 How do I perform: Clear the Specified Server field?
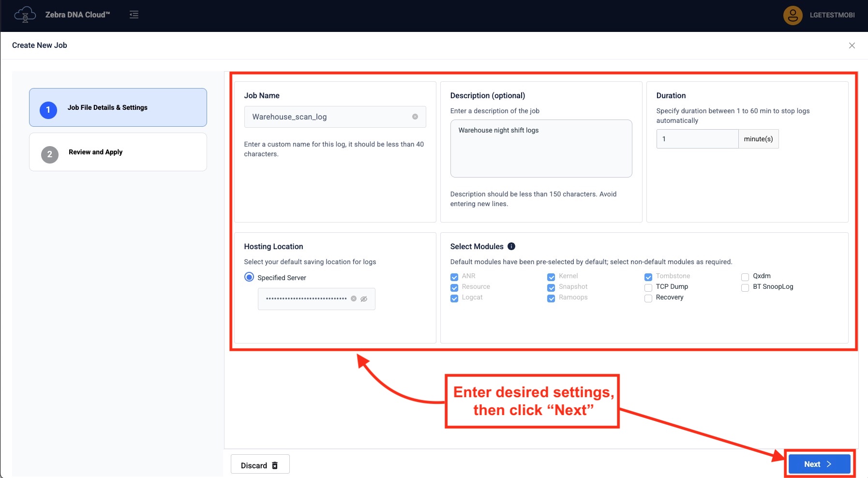point(354,299)
